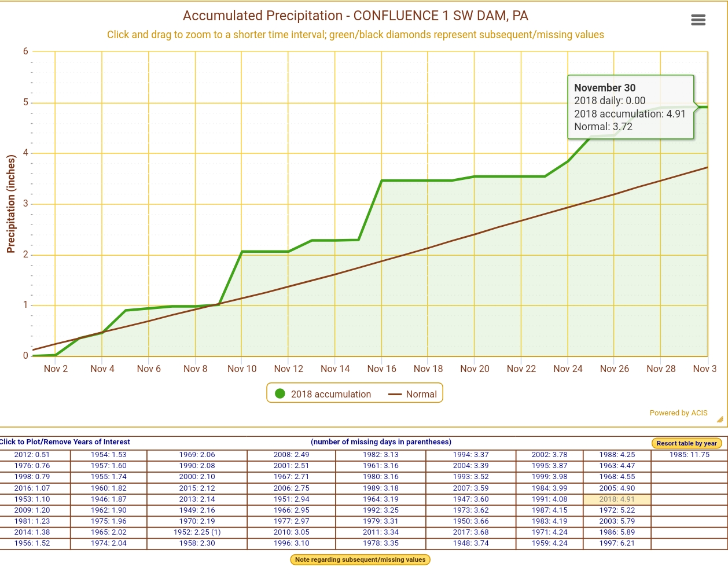Plot the year 1985: 11.75
Viewport: 728px width, 578px height.
689,455
